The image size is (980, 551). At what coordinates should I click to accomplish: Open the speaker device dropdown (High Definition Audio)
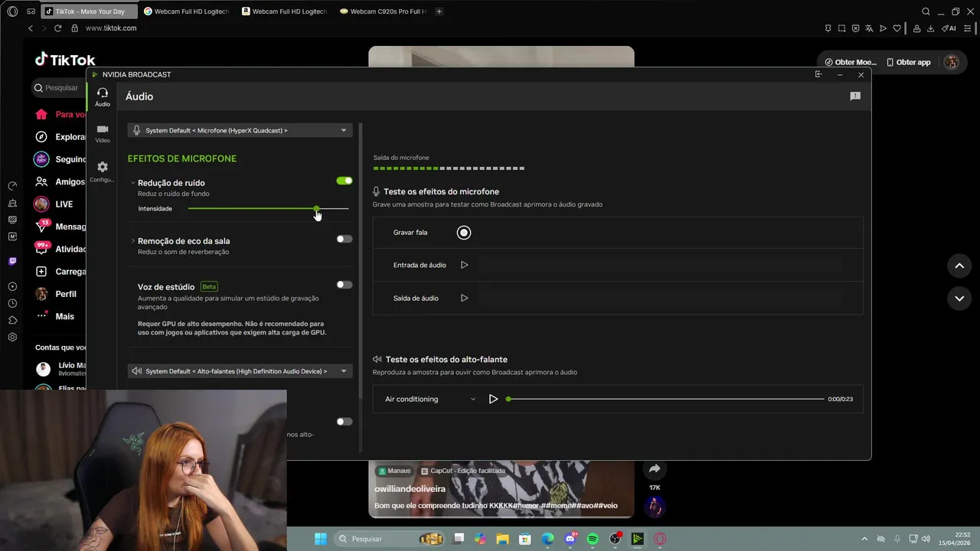coord(240,371)
